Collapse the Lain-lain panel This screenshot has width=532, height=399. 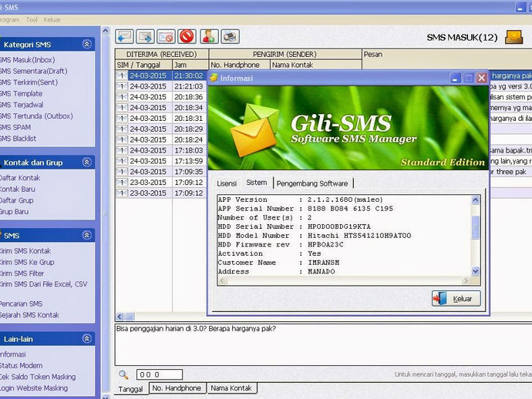[87, 338]
